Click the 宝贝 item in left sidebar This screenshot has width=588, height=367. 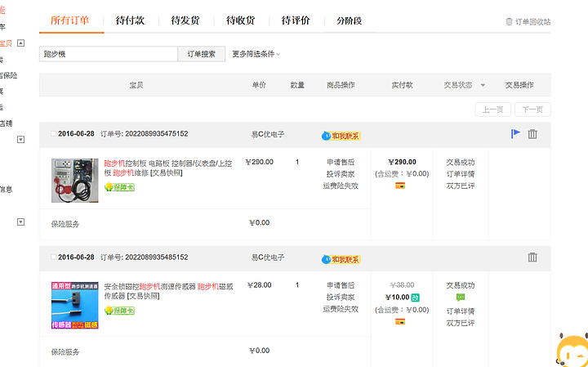pos(6,43)
